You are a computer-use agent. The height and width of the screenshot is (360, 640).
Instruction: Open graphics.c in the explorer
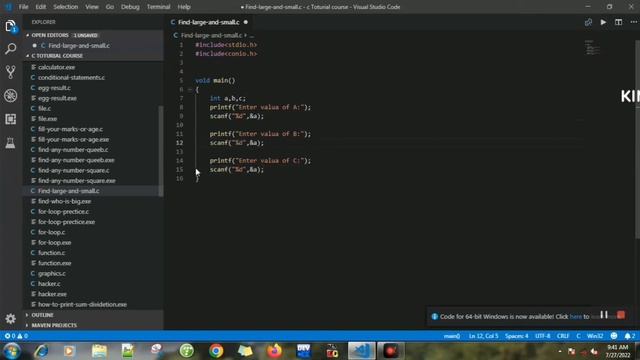(x=52, y=273)
